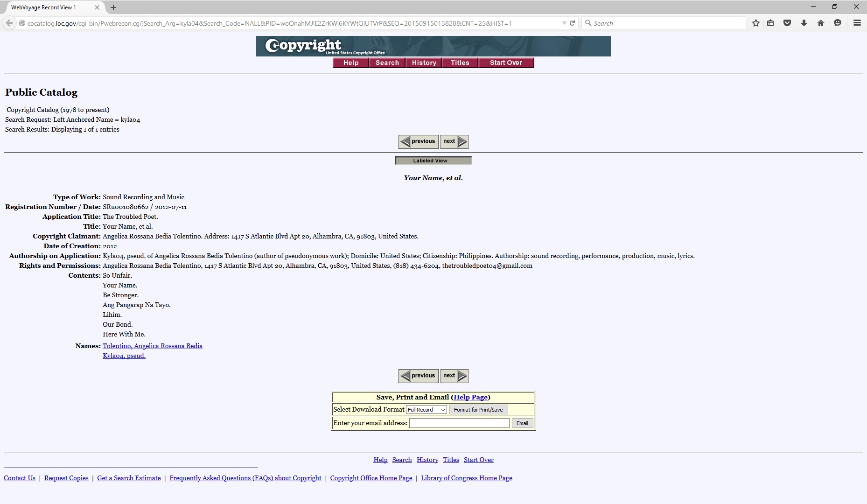The image size is (867, 504).
Task: Open the downloads arrow icon
Action: 804,23
